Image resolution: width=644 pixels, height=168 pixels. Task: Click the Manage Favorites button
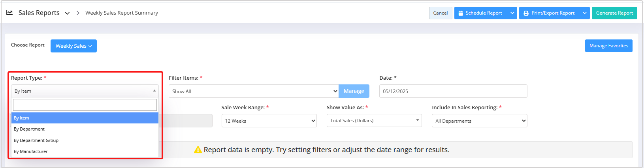608,46
